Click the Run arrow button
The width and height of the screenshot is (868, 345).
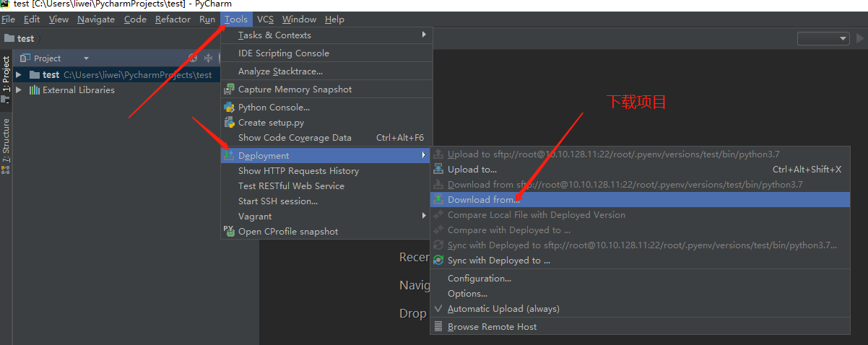[860, 38]
